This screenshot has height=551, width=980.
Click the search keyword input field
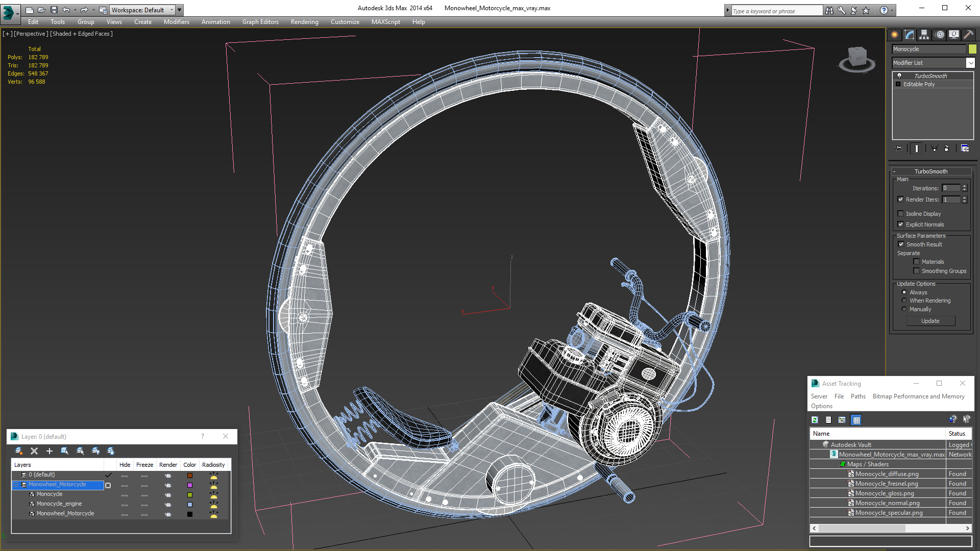tap(777, 11)
